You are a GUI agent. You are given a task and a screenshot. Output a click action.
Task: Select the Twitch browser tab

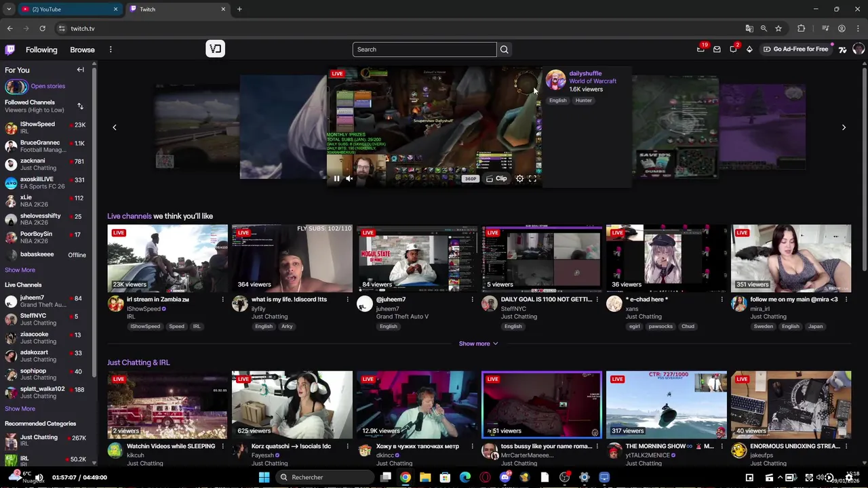(178, 9)
